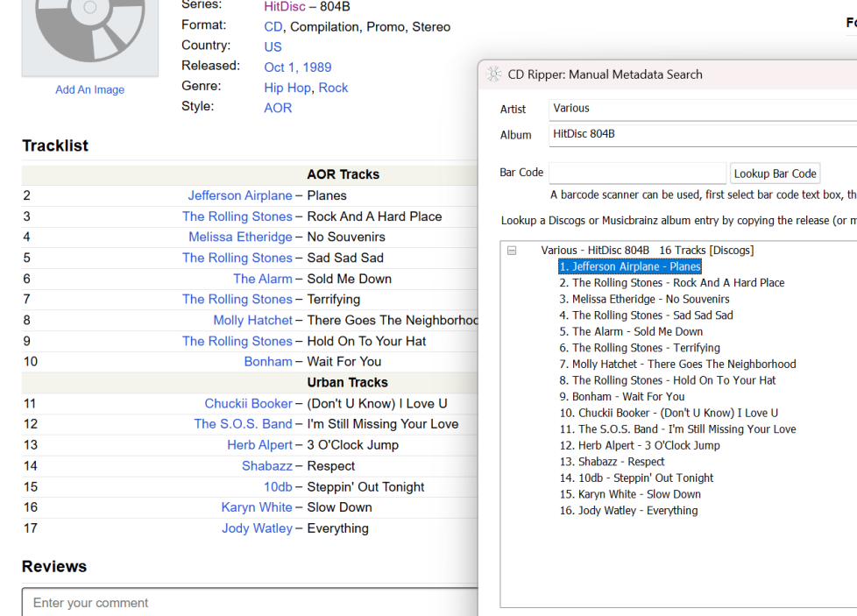Collapse the Various - HitDisc 804B tree node
Image resolution: width=857 pixels, height=616 pixels.
[x=512, y=251]
